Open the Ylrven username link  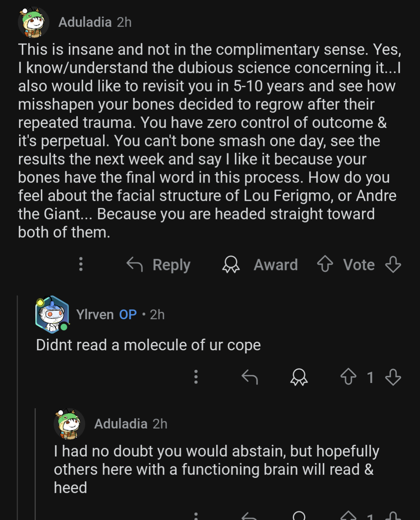(95, 314)
